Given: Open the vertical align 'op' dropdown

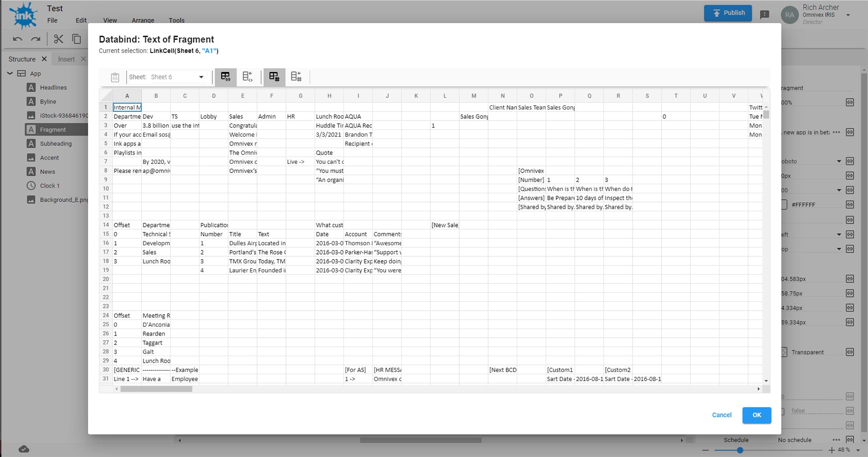Looking at the screenshot, I should [839, 249].
